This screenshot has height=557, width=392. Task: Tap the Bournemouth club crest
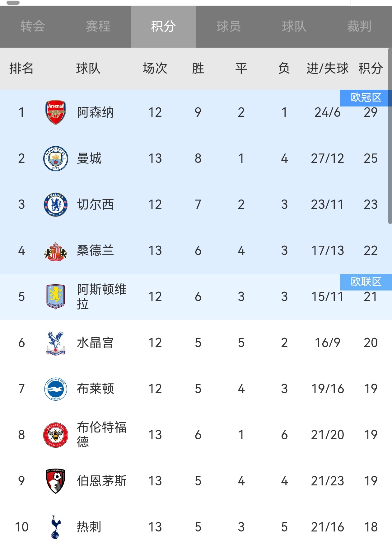(55, 481)
